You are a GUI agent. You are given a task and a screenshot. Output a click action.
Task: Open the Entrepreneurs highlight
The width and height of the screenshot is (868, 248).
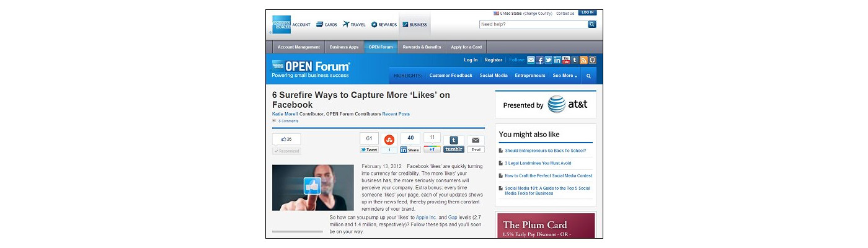point(530,76)
